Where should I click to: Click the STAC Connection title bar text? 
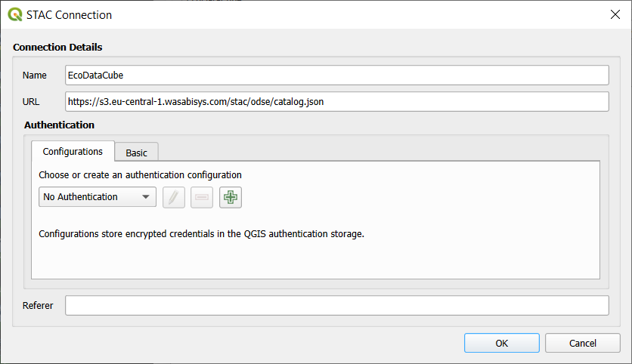click(x=70, y=14)
